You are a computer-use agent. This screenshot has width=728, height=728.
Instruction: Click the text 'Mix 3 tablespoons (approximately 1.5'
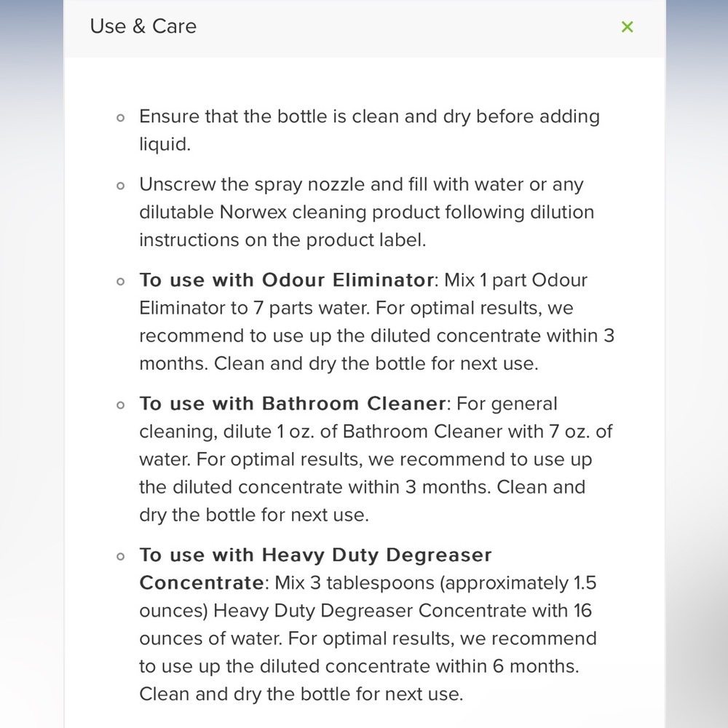coord(435,582)
